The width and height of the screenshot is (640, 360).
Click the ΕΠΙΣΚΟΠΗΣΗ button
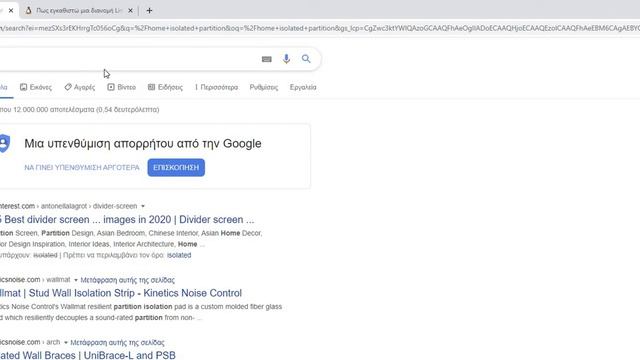pyautogui.click(x=176, y=167)
